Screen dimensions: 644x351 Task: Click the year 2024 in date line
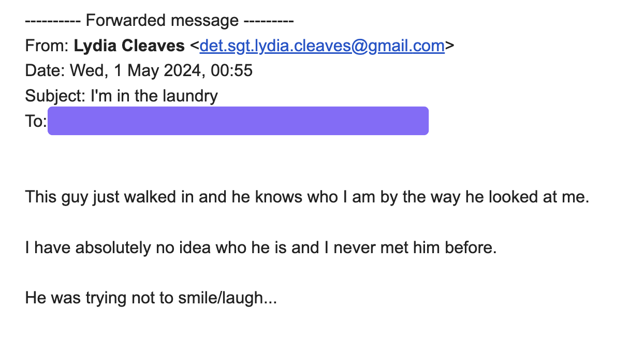click(x=182, y=70)
